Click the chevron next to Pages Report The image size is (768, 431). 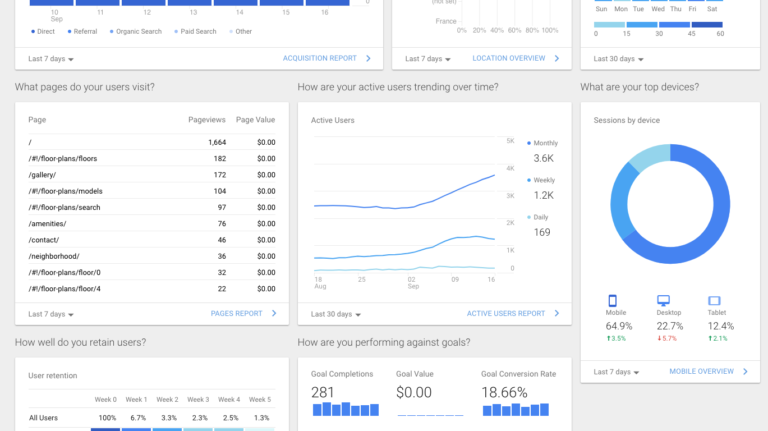(274, 313)
